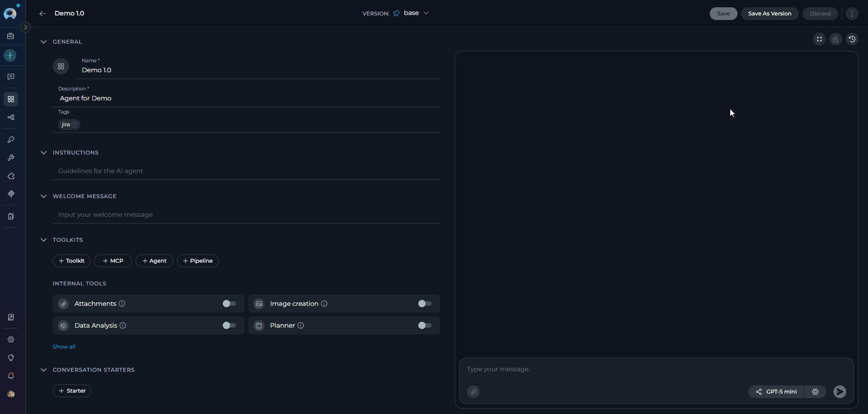
Task: Click the + Pipeline button
Action: [198, 261]
